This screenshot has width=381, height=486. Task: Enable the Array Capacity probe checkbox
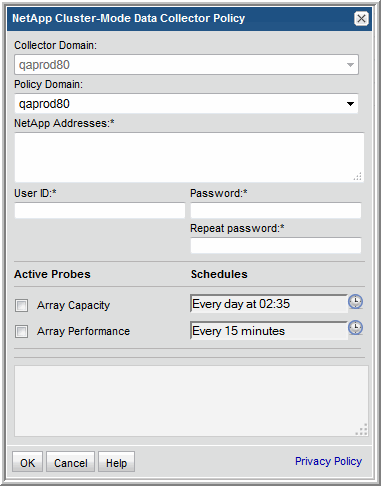pos(21,305)
